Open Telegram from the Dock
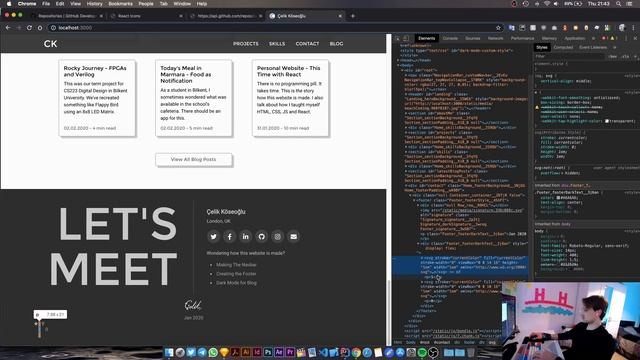This screenshot has height=360, width=640. tap(202, 352)
